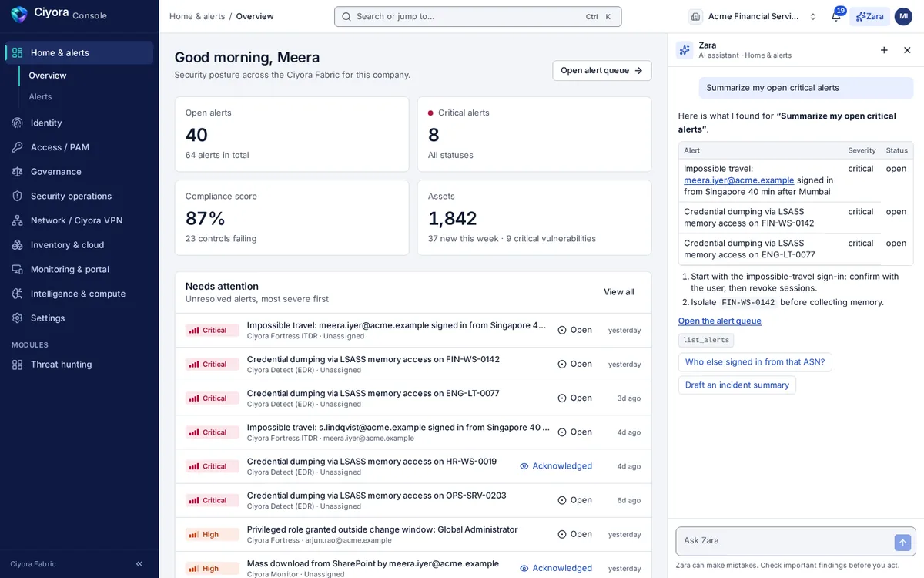Click View all in Needs attention
This screenshot has width=924, height=578.
(618, 292)
